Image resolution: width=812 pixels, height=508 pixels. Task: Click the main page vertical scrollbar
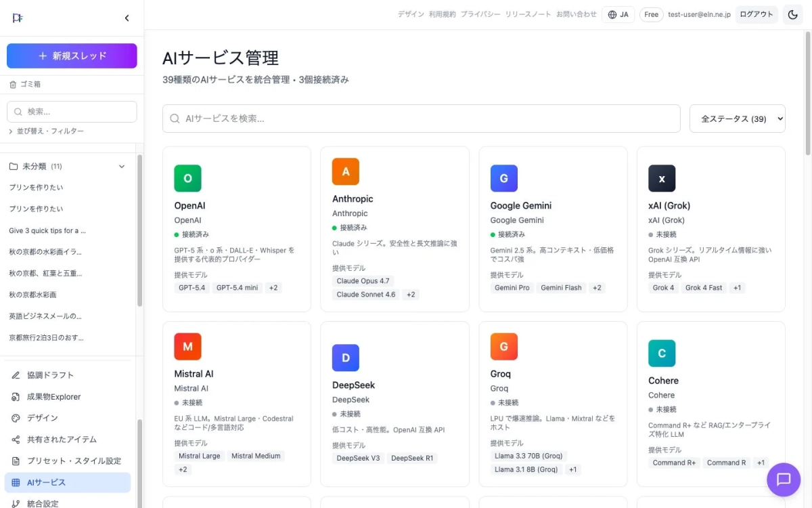[808, 95]
